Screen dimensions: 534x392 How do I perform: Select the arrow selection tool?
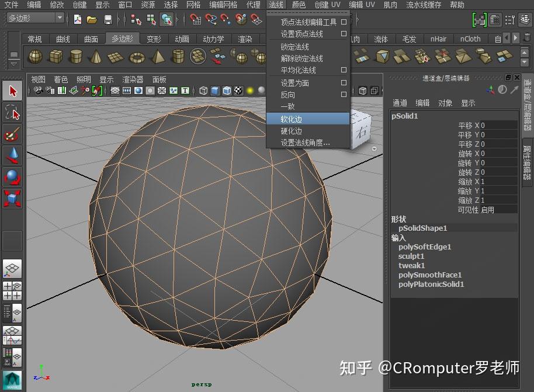point(12,91)
